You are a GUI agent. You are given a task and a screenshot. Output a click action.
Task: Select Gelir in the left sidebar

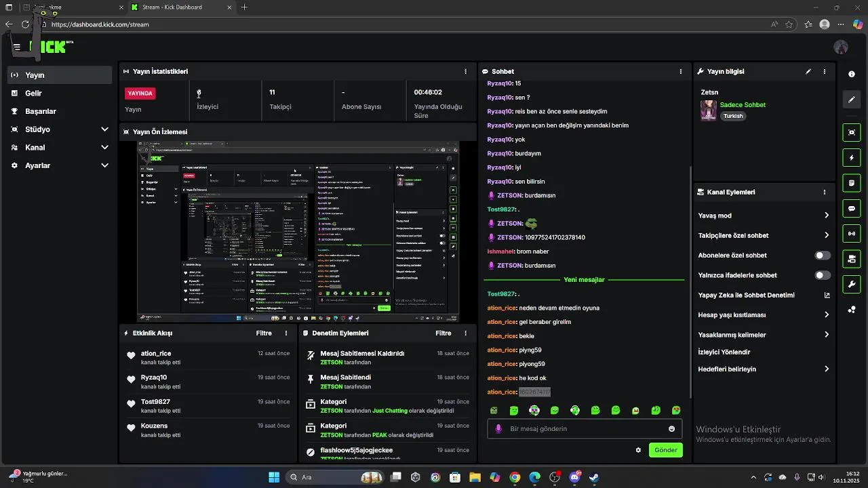[x=60, y=94]
